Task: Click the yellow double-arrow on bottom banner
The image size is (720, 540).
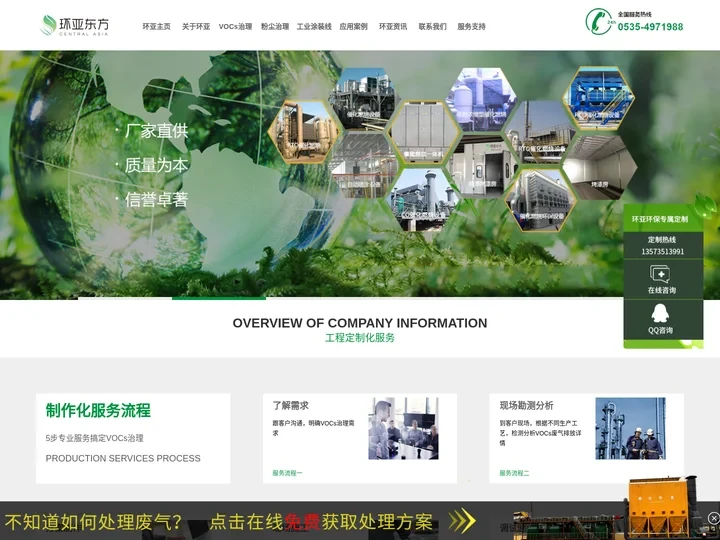Action: point(462,521)
